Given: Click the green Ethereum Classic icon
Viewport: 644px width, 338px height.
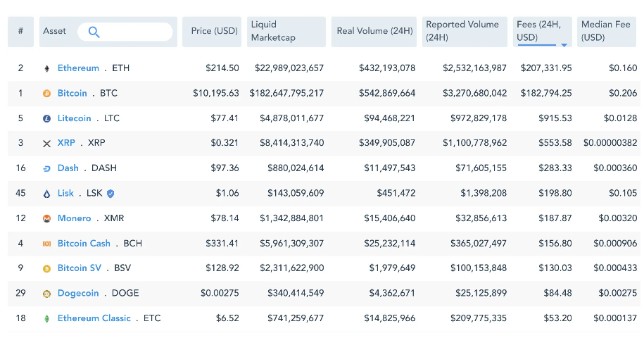Looking at the screenshot, I should tap(47, 319).
